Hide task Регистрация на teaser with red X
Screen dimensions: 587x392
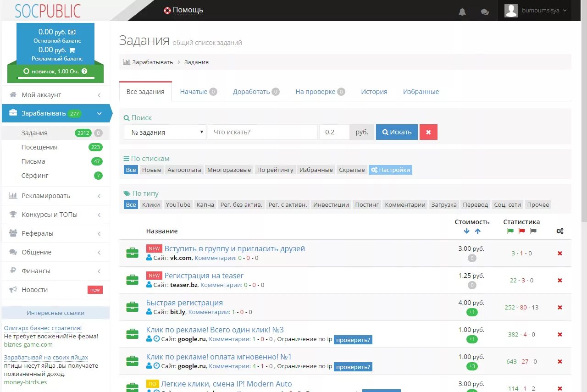click(560, 280)
